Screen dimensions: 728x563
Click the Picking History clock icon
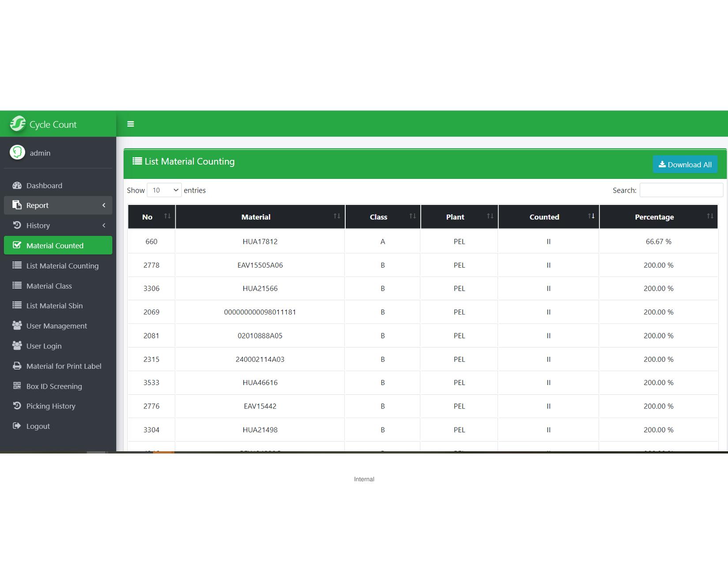[x=17, y=406]
